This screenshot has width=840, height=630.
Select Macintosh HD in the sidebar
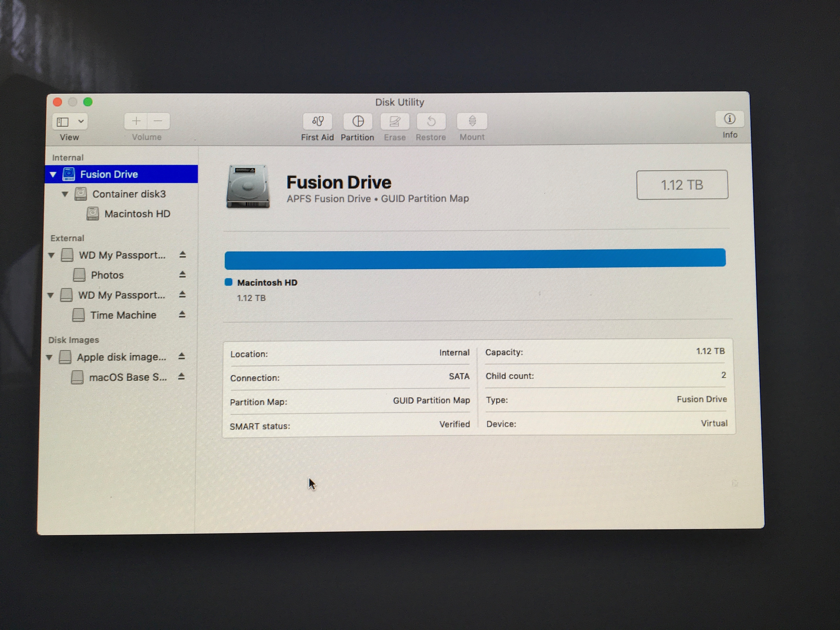(x=137, y=214)
